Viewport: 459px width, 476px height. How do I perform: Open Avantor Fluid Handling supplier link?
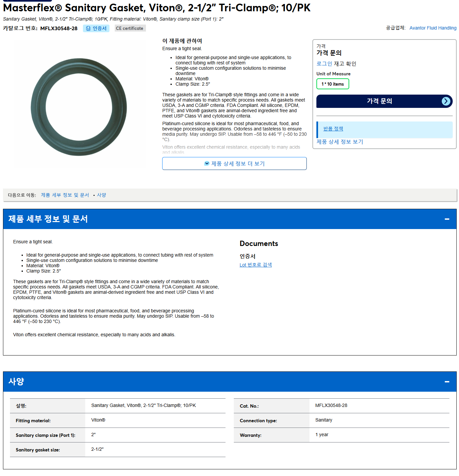tap(433, 28)
